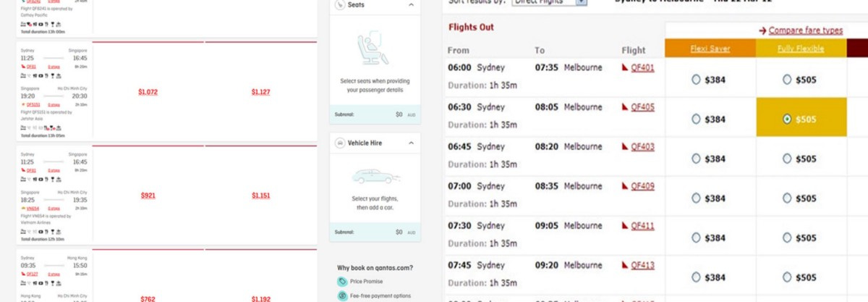Choose the $1,192 fare
Screen dimensions: 868x302
click(x=260, y=298)
